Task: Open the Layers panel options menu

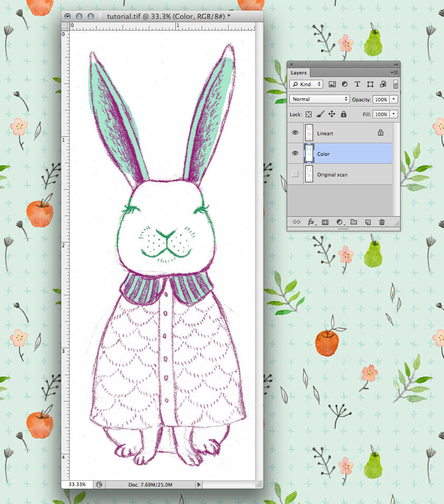Action: pos(394,72)
